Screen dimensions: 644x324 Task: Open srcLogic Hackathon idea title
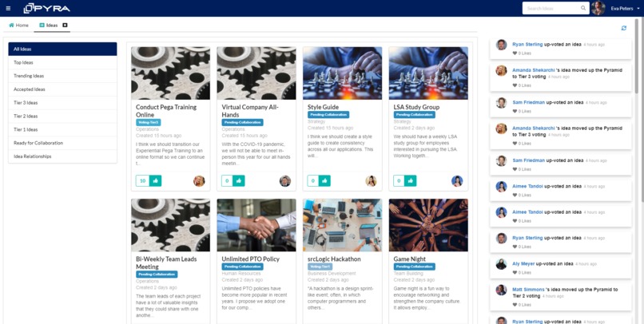tap(334, 259)
